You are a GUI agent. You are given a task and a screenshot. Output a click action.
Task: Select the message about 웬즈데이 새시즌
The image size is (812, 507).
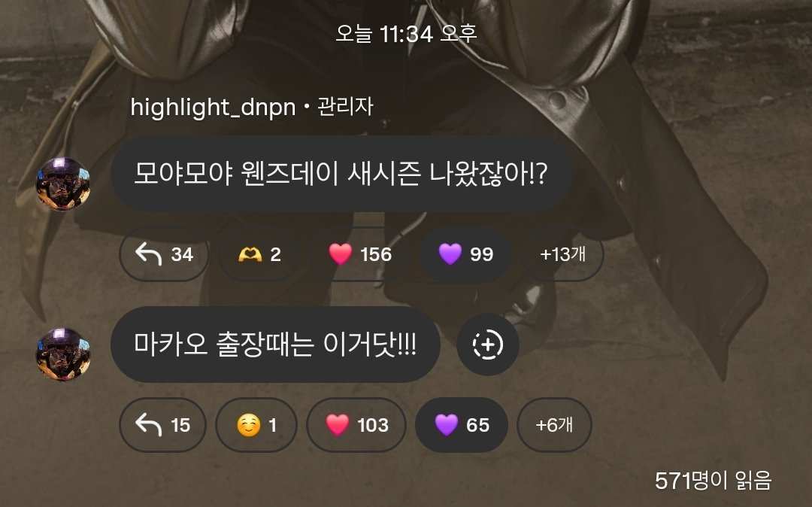click(341, 174)
